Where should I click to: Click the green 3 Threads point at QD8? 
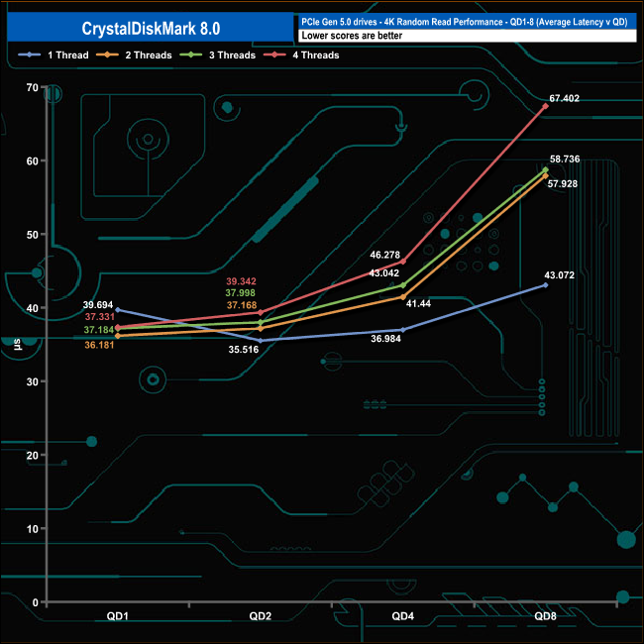click(x=546, y=169)
